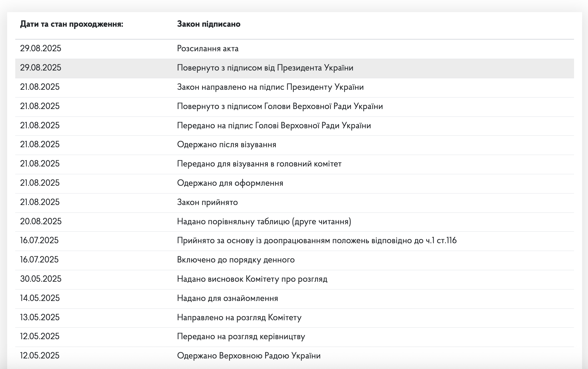Click the entry «Одержано для оформлення»
588x369 pixels.
pyautogui.click(x=230, y=183)
